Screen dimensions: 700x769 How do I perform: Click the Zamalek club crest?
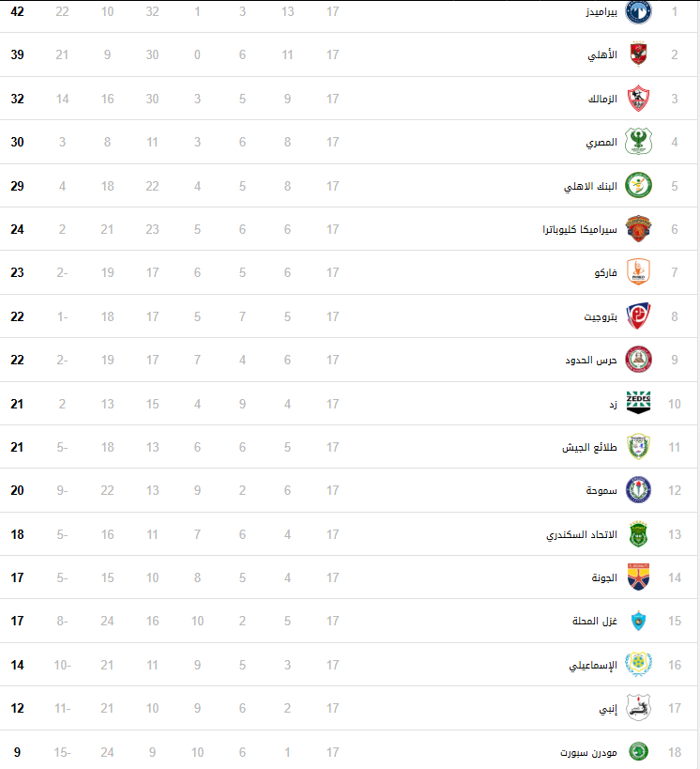(x=638, y=98)
